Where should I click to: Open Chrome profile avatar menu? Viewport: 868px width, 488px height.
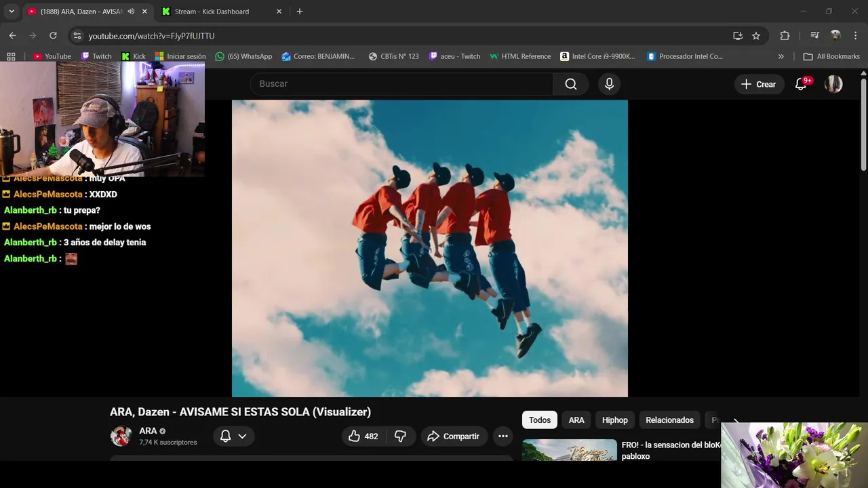[x=835, y=36]
